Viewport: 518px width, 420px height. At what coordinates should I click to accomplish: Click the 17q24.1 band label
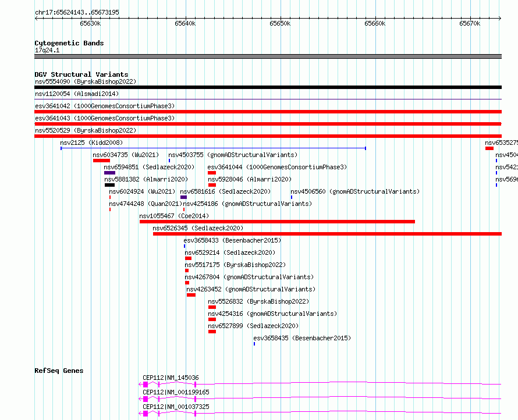47,50
